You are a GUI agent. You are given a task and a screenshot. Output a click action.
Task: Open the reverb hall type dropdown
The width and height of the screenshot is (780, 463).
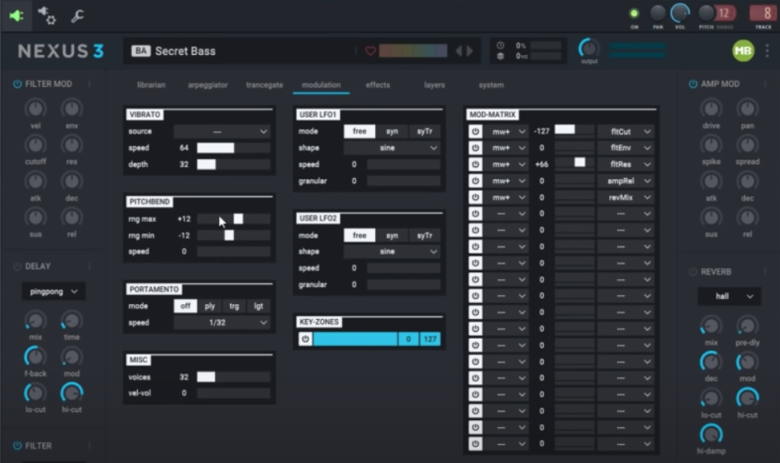tap(729, 296)
